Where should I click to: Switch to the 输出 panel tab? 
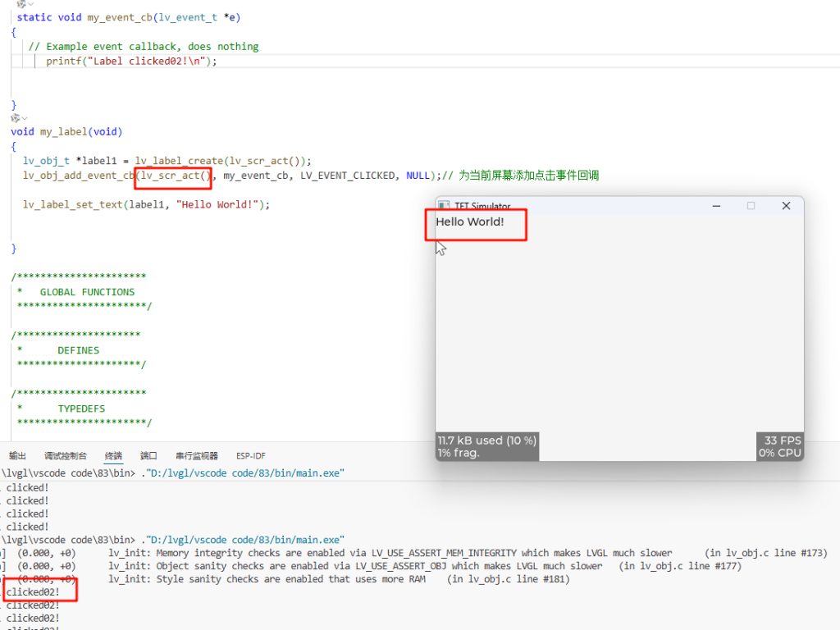(x=17, y=456)
